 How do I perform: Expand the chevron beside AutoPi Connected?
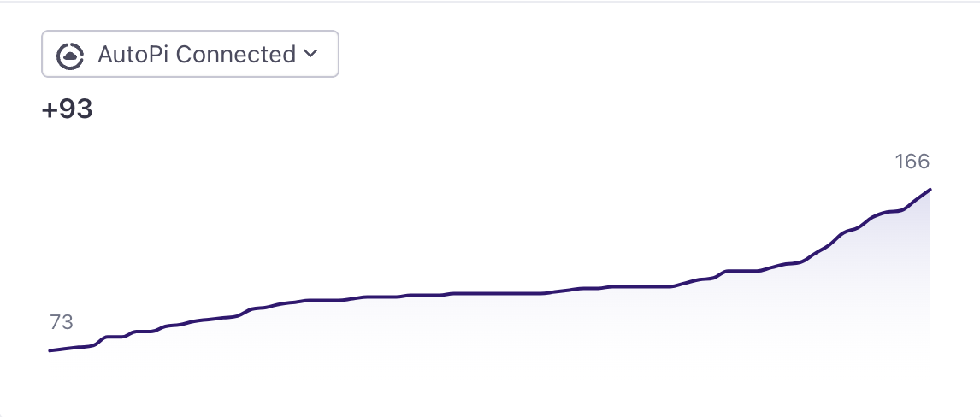[310, 54]
